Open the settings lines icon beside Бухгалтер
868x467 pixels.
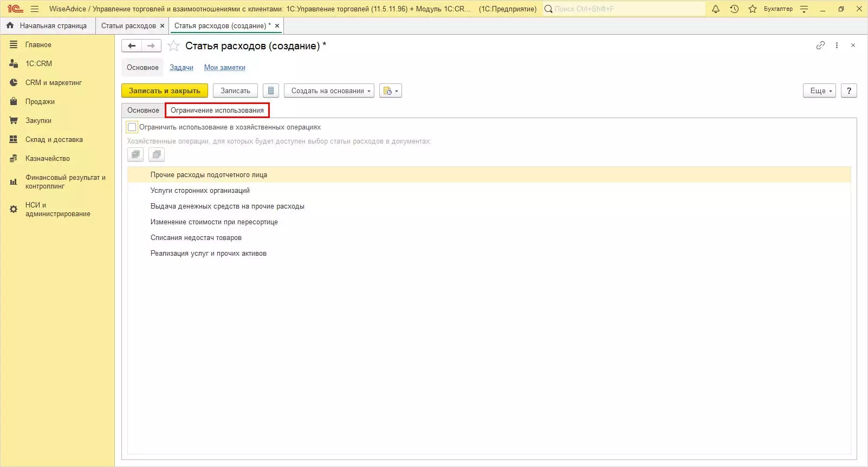pyautogui.click(x=804, y=9)
